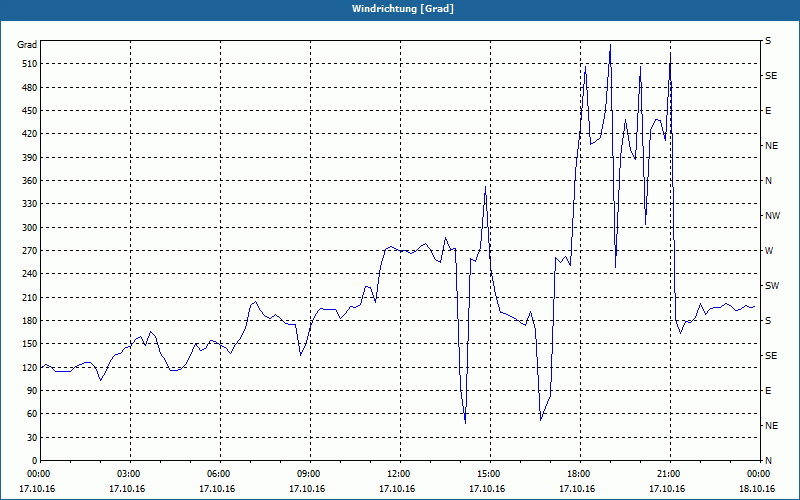Click the N compass label at 0 level

tap(768, 461)
